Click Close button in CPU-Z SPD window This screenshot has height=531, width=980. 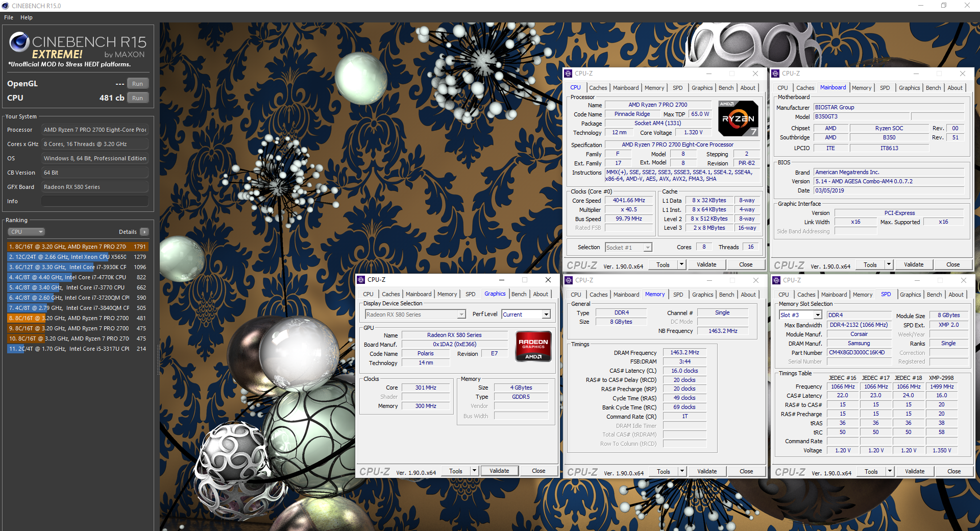pyautogui.click(x=954, y=471)
